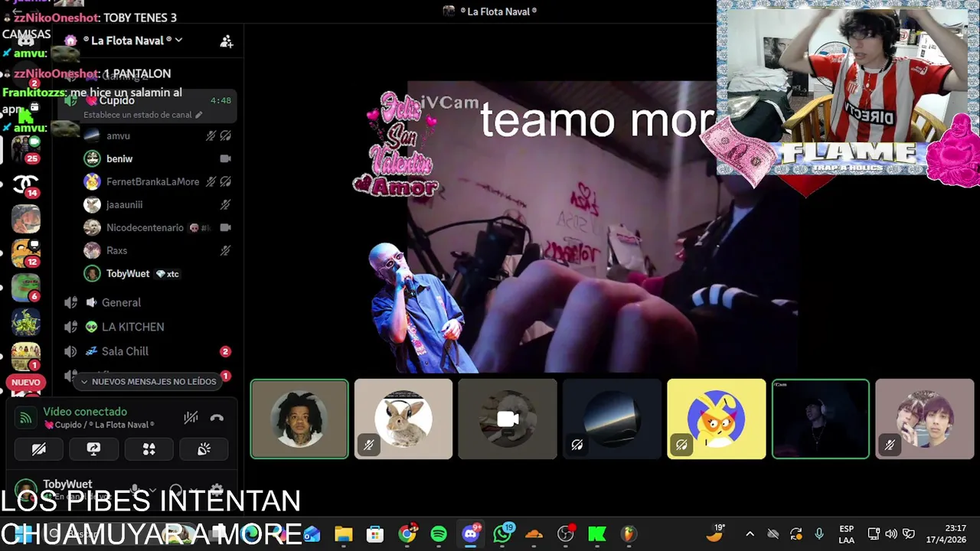
Task: Disconnect from the voice call
Action: [x=217, y=418]
